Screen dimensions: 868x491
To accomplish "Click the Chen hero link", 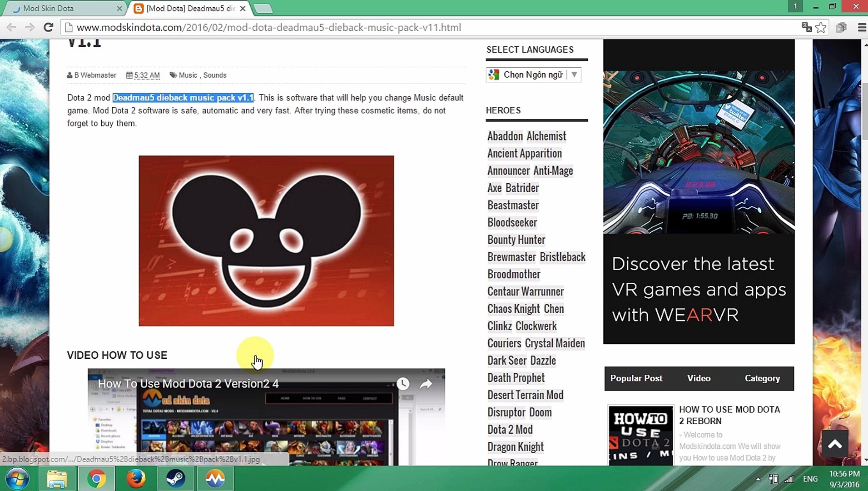I will point(554,309).
